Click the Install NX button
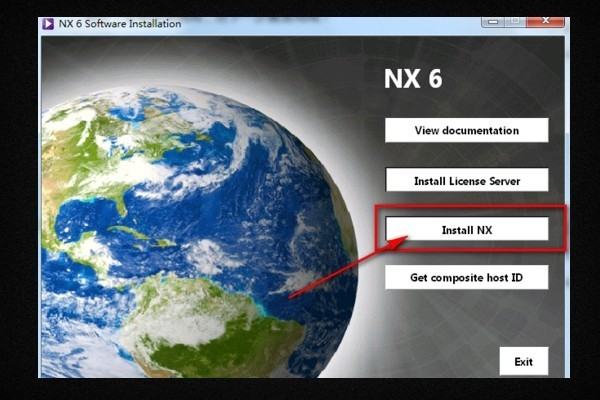 [467, 230]
